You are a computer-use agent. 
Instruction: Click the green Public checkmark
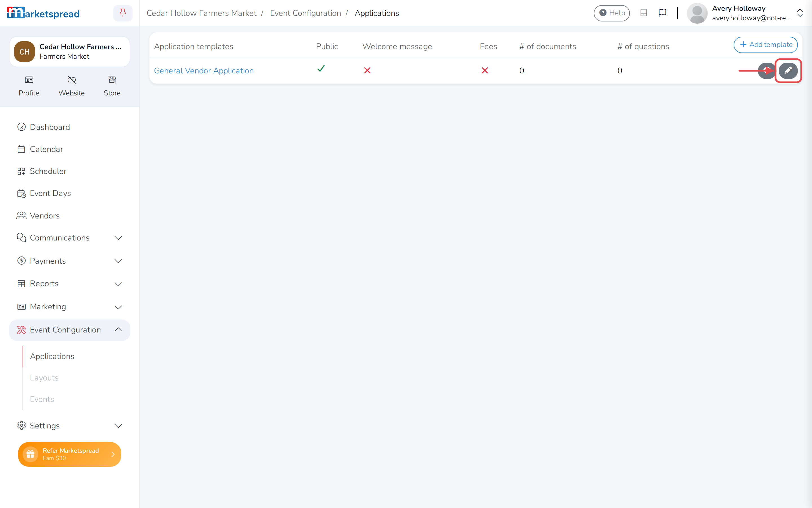point(321,69)
